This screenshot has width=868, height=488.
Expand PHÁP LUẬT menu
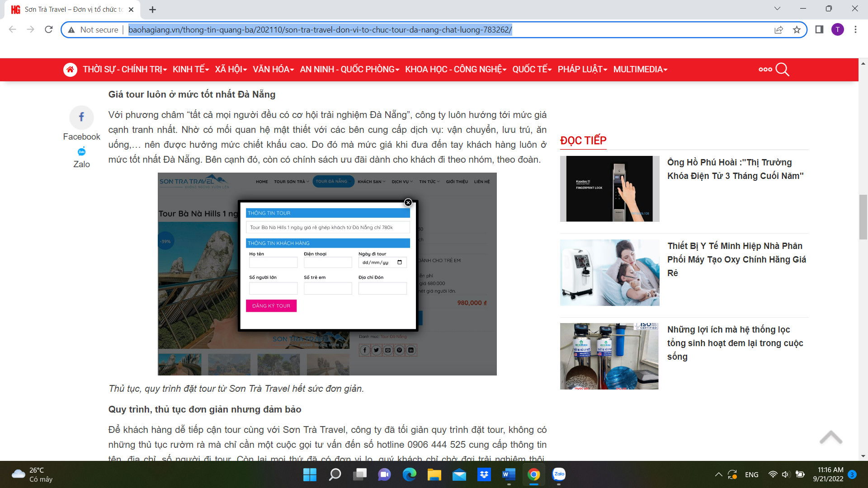coord(583,70)
